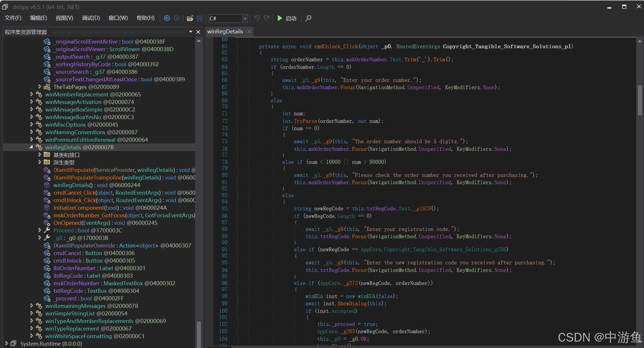The height and width of the screenshot is (348, 644).
Task: Click the redo arrow icon
Action: tap(267, 18)
